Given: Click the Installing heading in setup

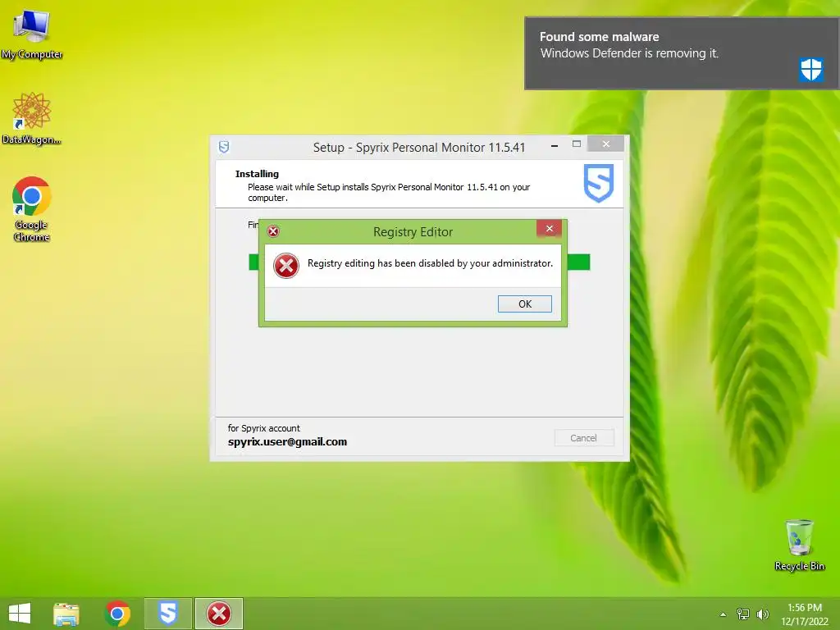Looking at the screenshot, I should pos(257,174).
